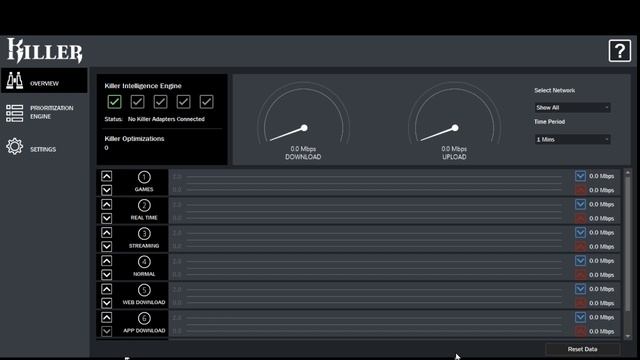
Task: Move Games priority up
Action: pyautogui.click(x=107, y=176)
